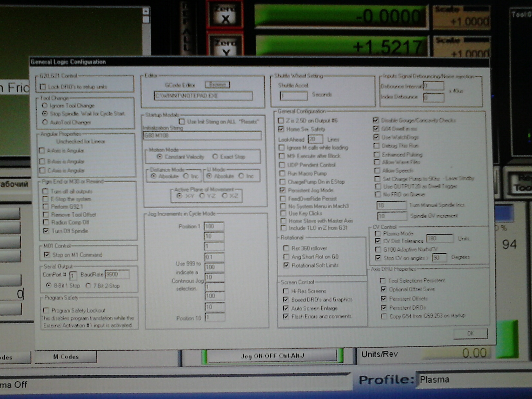This screenshot has height=399, width=532.
Task: Click the M-Codes button
Action: click(66, 357)
